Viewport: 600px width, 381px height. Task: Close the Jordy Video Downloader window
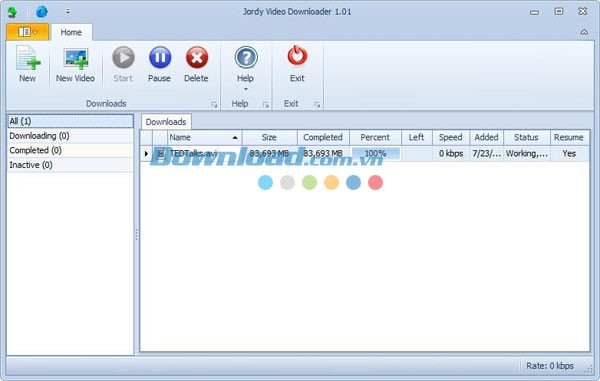pyautogui.click(x=583, y=11)
